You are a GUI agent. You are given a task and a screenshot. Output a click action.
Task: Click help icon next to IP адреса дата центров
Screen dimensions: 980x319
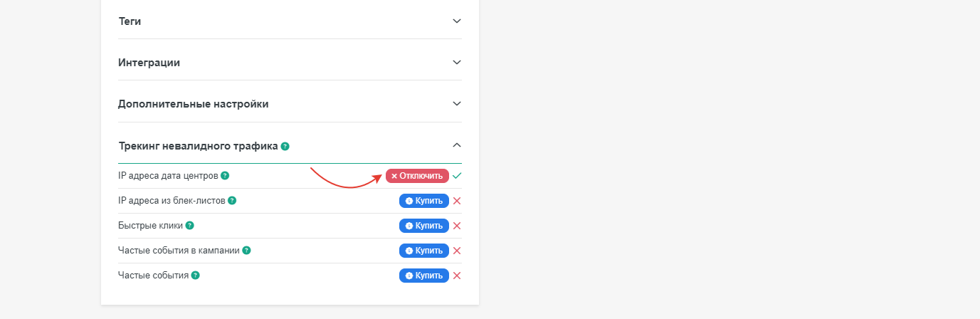225,175
